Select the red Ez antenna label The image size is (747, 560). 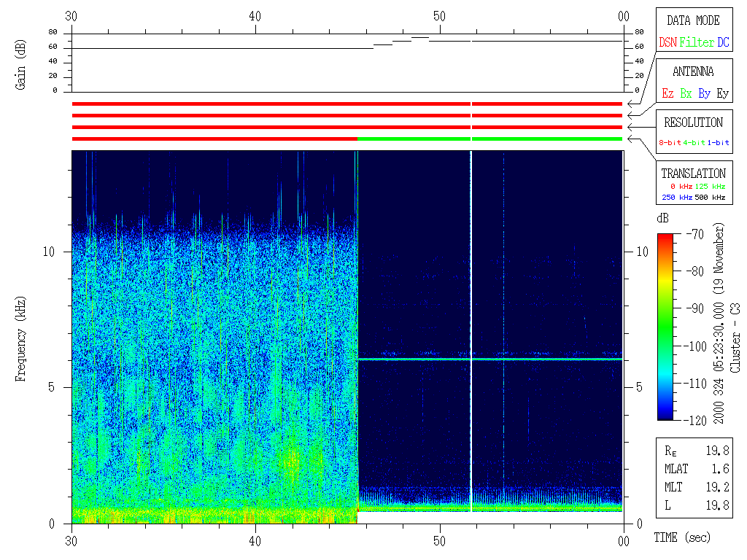click(667, 94)
